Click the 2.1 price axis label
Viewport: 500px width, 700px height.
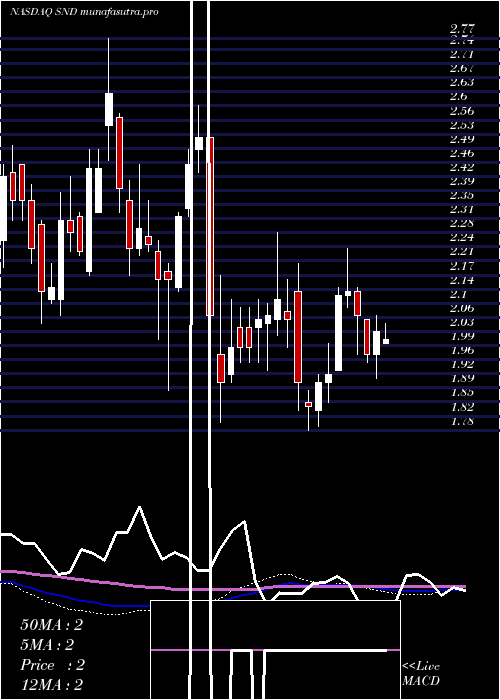pyautogui.click(x=459, y=295)
